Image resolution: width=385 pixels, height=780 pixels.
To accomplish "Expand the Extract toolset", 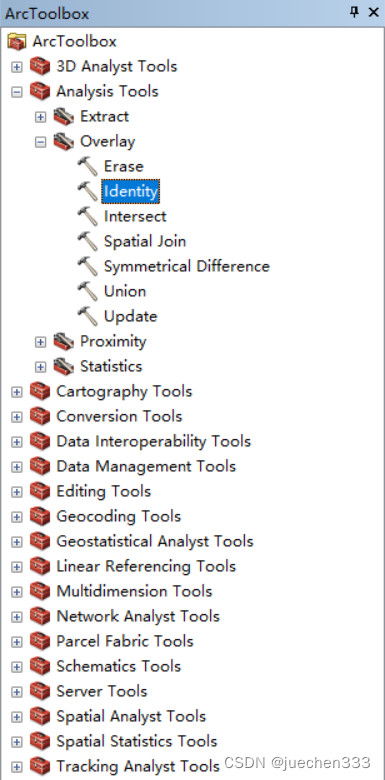I will tap(41, 117).
